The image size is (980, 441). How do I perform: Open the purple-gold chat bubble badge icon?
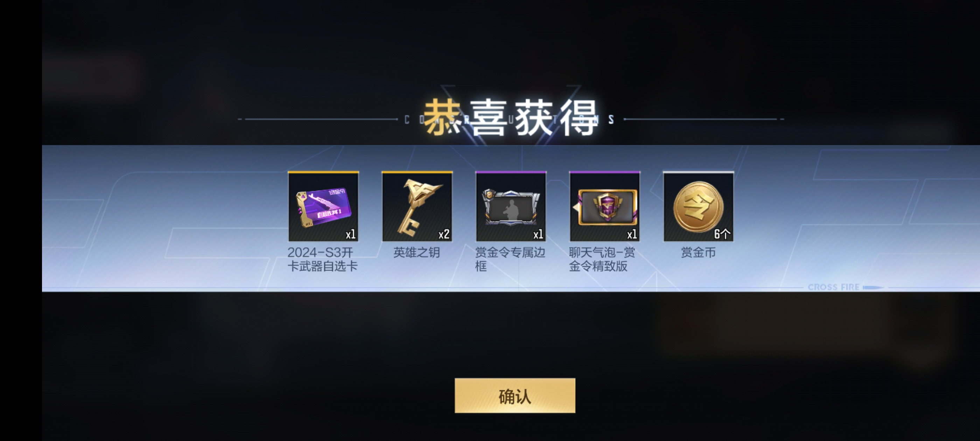coord(604,206)
